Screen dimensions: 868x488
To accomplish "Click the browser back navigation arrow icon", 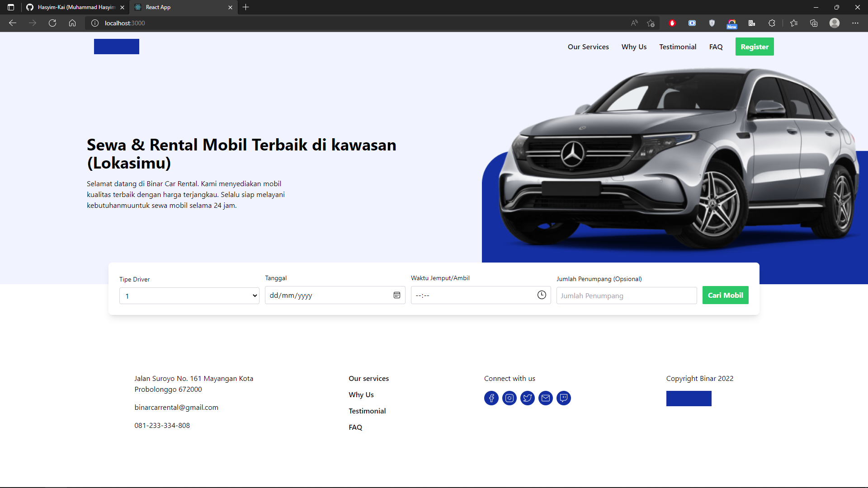I will point(13,23).
